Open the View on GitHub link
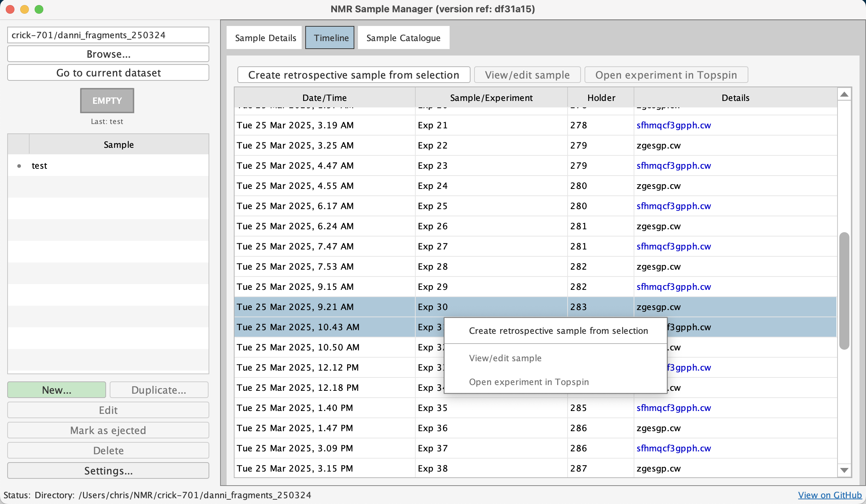This screenshot has height=504, width=866. coord(830,495)
